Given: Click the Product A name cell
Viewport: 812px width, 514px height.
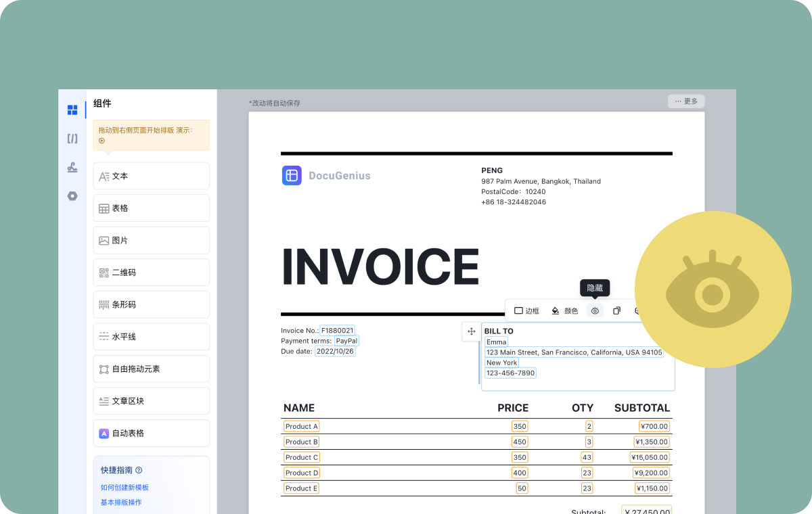Looking at the screenshot, I should [301, 426].
